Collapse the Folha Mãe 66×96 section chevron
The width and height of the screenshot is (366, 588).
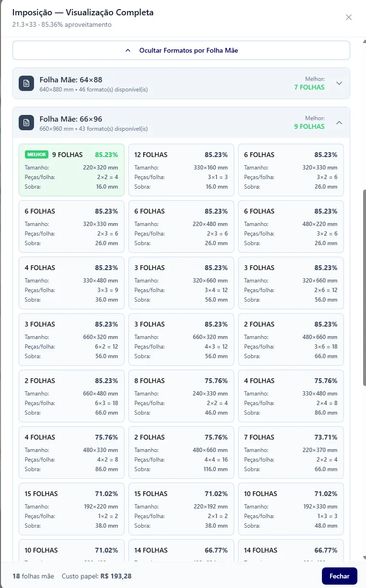pyautogui.click(x=339, y=123)
